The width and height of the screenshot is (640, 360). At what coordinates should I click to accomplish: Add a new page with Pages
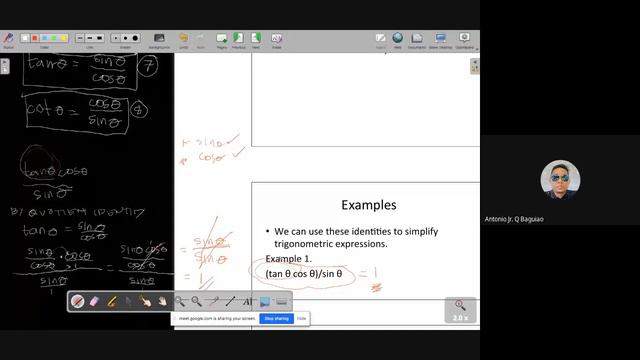click(222, 40)
